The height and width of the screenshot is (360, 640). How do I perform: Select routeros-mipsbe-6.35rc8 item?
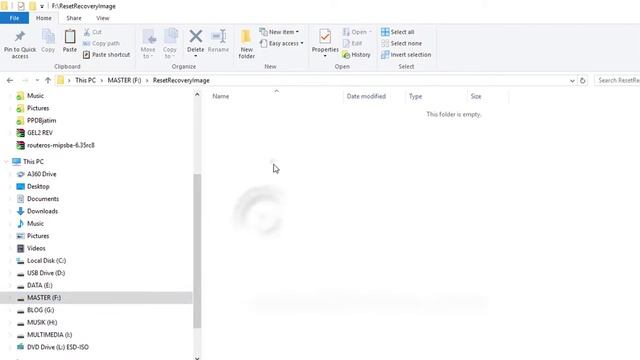(60, 145)
